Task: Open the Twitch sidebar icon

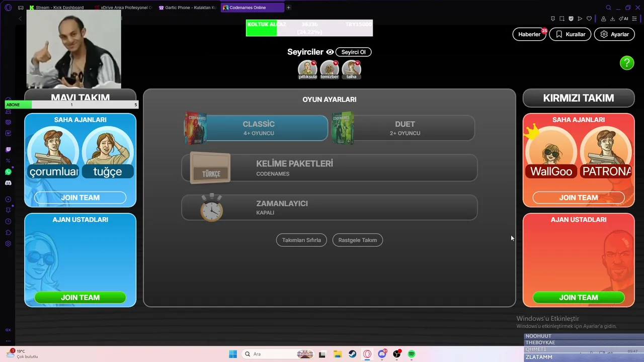Action: click(8, 149)
